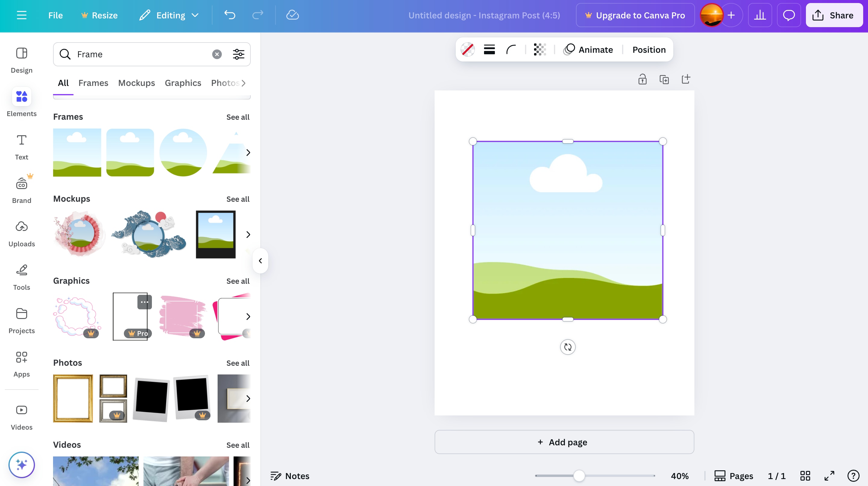
Task: Duplicate the current page
Action: 664,80
